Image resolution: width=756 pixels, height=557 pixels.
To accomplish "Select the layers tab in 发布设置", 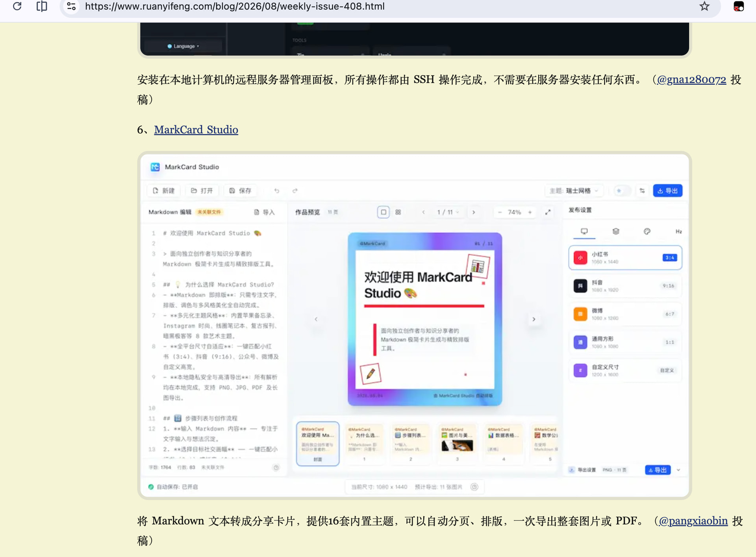I will coord(616,231).
